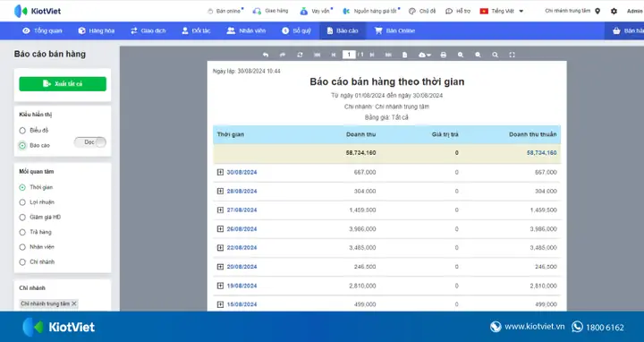Toggle the Dọc orientation switch

90,142
